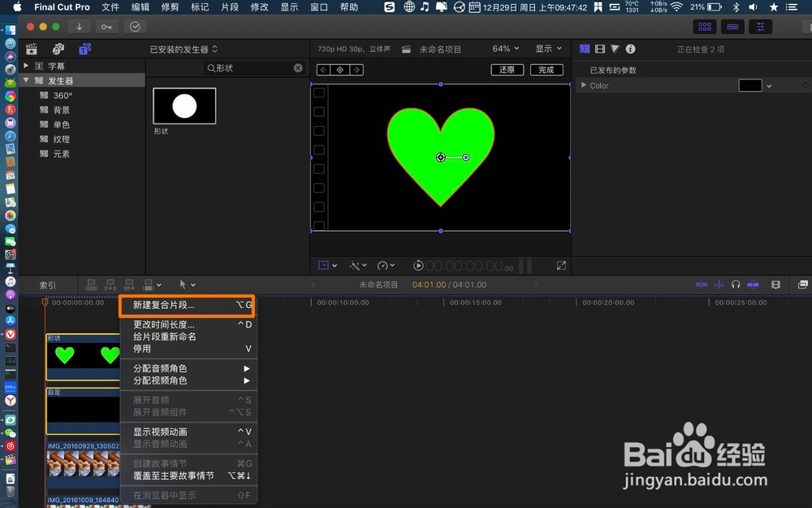
Task: Open clip appearance filmstrip button
Action: [775, 284]
